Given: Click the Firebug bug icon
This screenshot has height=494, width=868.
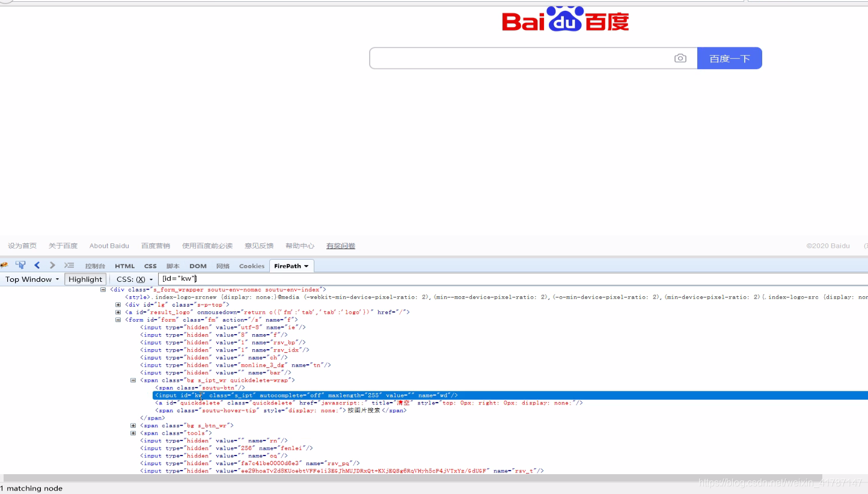Looking at the screenshot, I should 4,265.
